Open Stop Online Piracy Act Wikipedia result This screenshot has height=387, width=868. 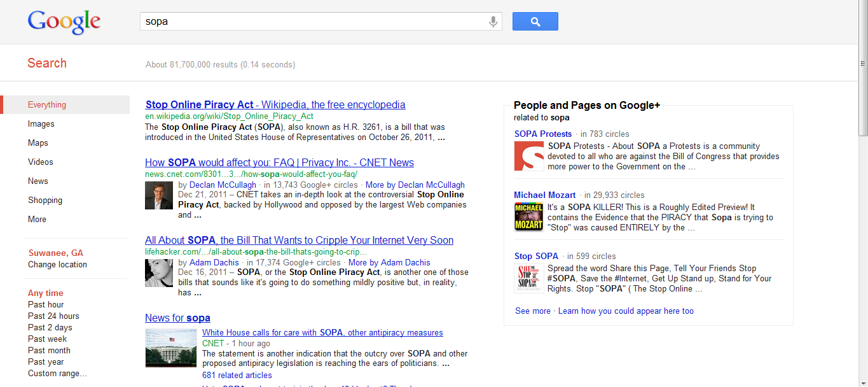[x=275, y=105]
